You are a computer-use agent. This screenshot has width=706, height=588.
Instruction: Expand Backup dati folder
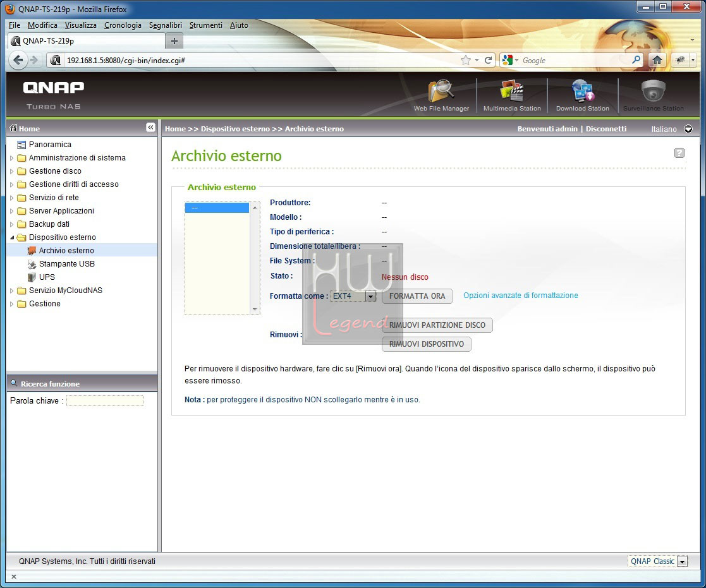12,224
